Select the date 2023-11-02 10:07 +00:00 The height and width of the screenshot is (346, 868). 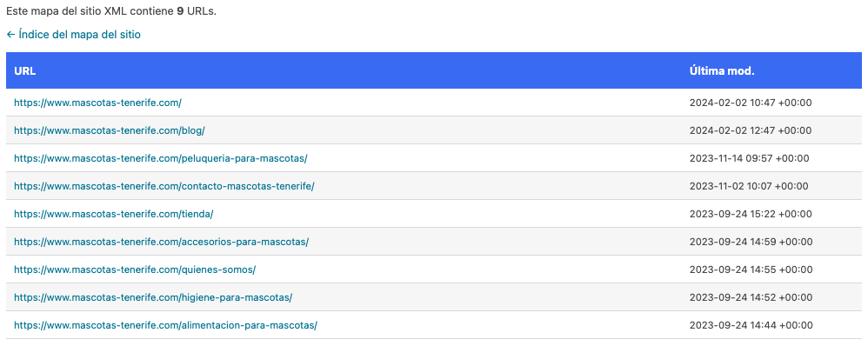[749, 186]
